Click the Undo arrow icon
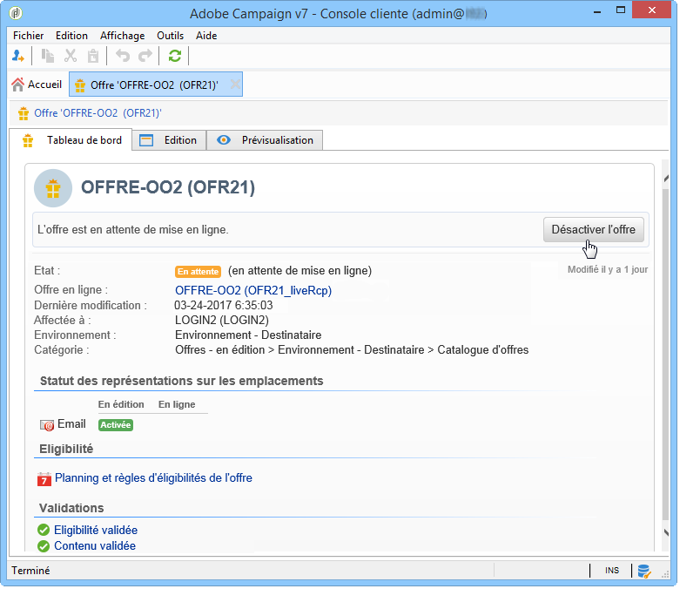Viewport: 700px width, 609px height. 122,56
